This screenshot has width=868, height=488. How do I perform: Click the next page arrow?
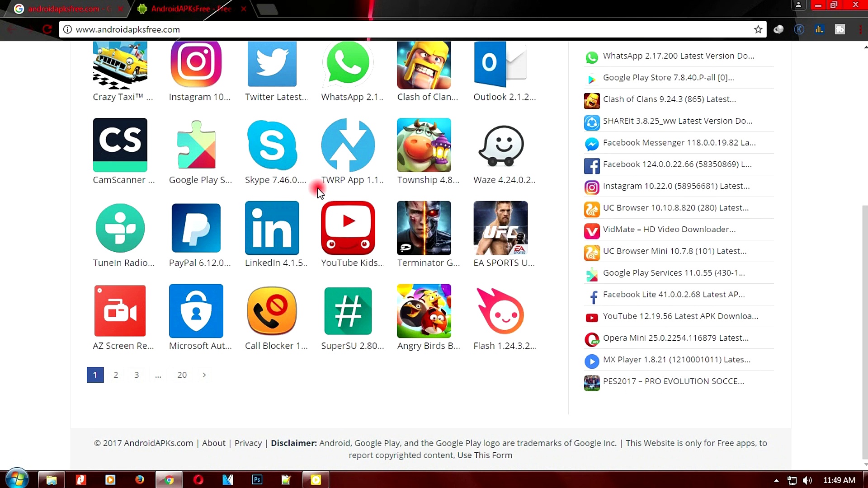coord(204,375)
